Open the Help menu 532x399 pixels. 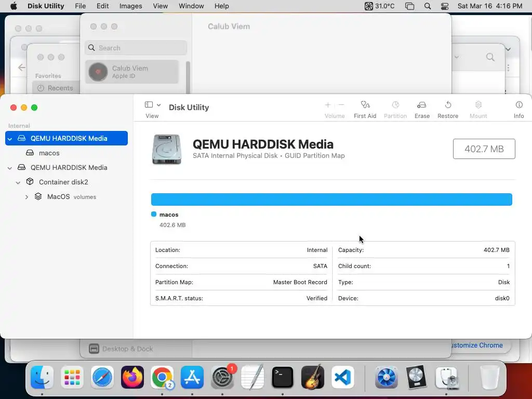point(221,6)
